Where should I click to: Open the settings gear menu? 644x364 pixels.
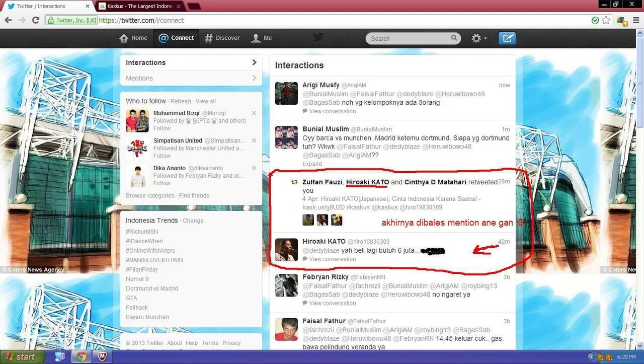point(478,38)
